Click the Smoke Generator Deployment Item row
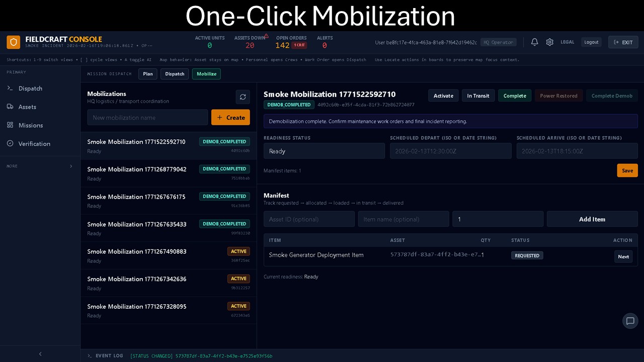 tap(450, 255)
